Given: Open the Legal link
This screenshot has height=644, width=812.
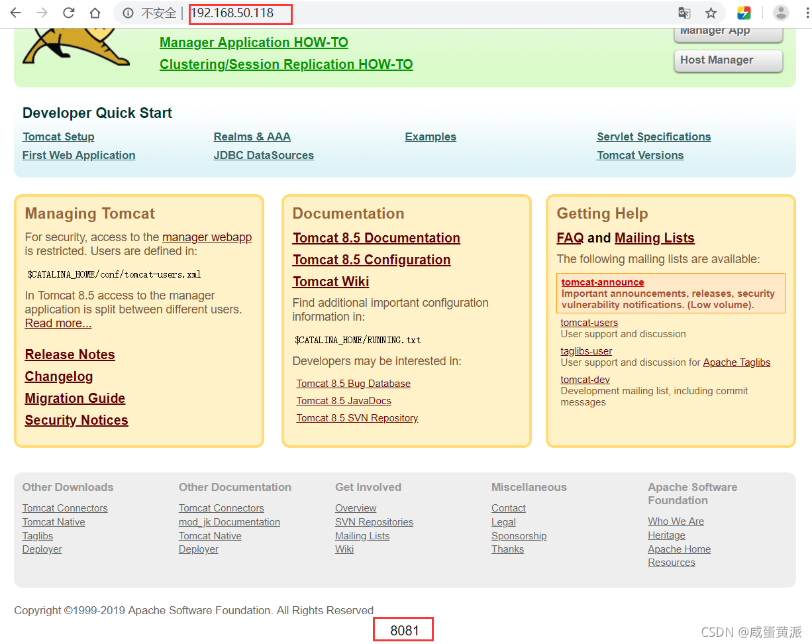Looking at the screenshot, I should pos(503,522).
